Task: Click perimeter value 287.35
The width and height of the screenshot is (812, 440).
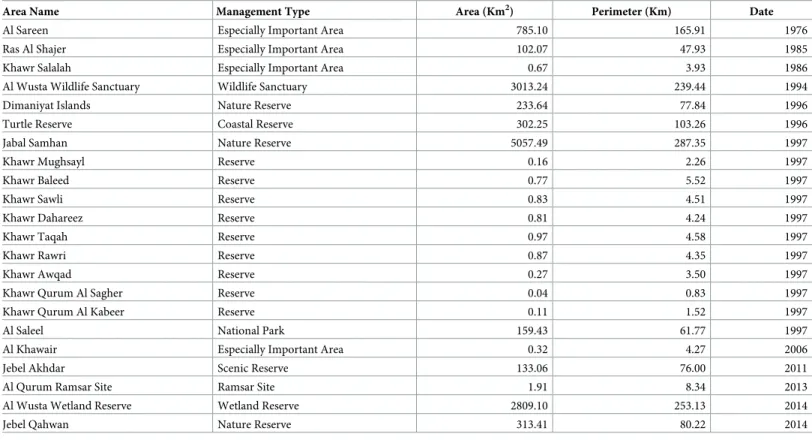Action: pos(690,143)
